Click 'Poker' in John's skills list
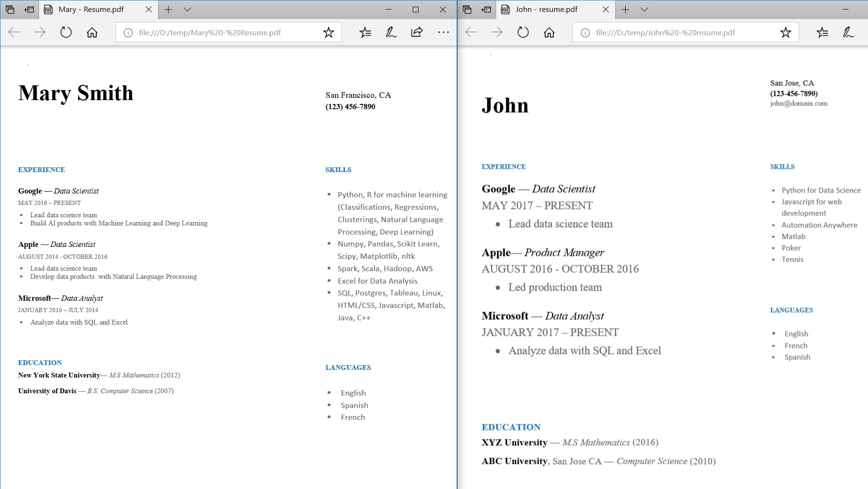The height and width of the screenshot is (489, 868). 791,248
